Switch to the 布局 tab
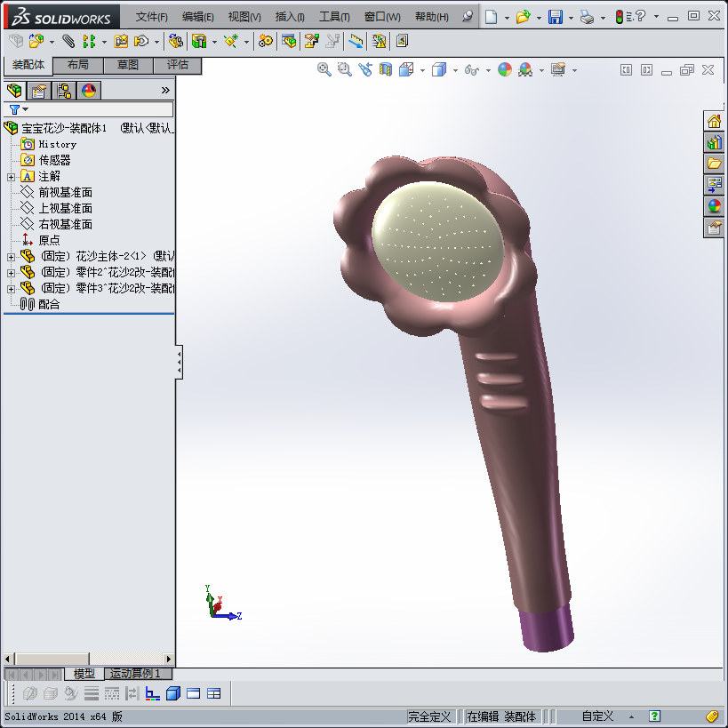 (x=78, y=65)
